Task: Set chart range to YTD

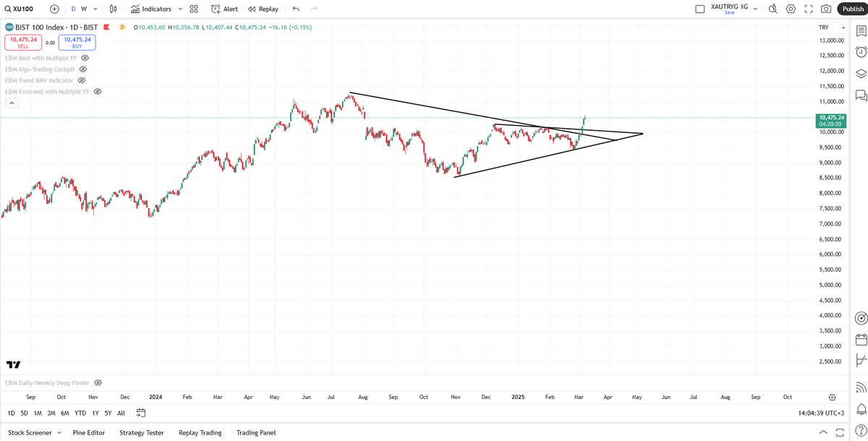Action: [x=80, y=413]
